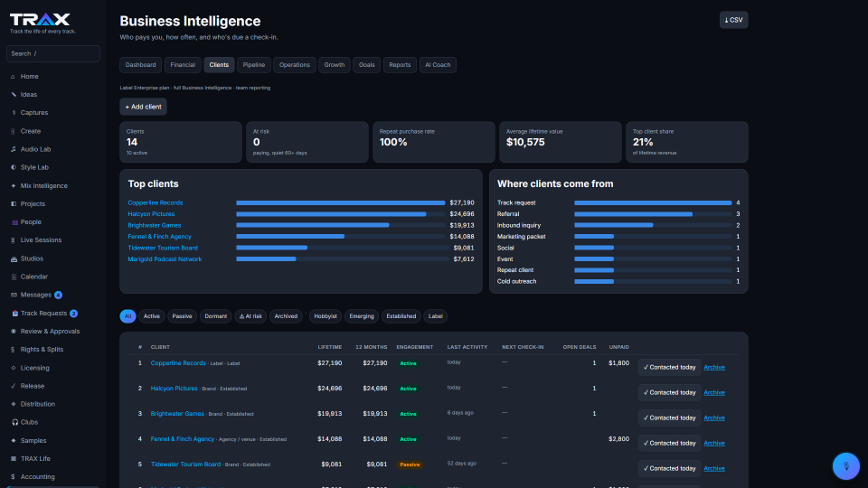The height and width of the screenshot is (488, 868).
Task: Open the Studios sidebar icon
Action: click(x=14, y=258)
